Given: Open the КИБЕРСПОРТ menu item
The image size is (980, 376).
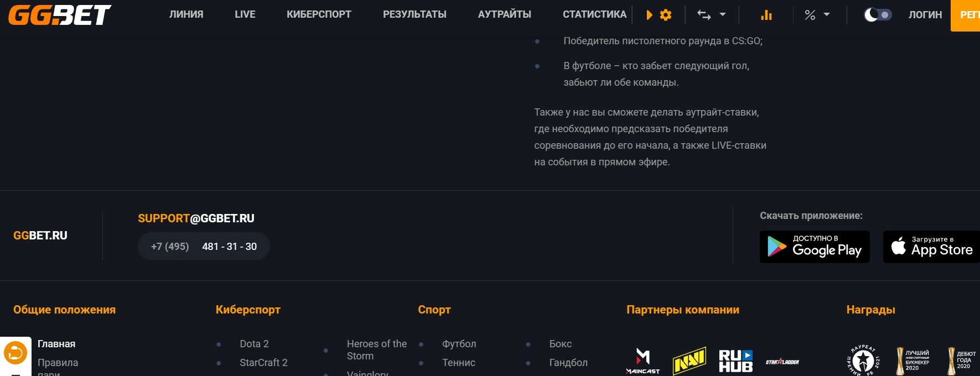Looking at the screenshot, I should pyautogui.click(x=319, y=14).
